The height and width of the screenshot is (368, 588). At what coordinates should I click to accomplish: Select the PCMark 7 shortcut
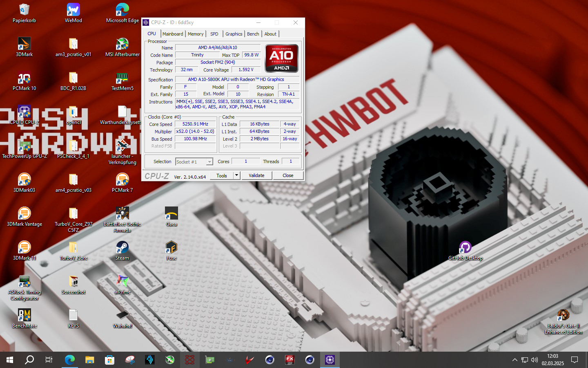tap(122, 183)
